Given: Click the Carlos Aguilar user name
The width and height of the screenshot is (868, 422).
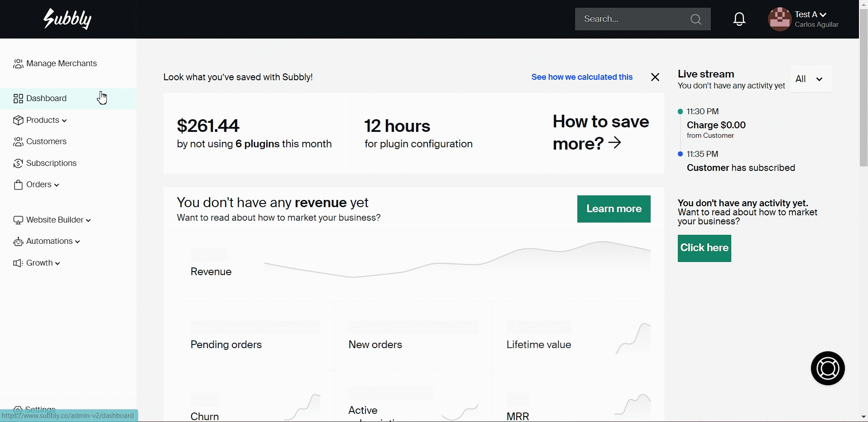Looking at the screenshot, I should [x=817, y=24].
